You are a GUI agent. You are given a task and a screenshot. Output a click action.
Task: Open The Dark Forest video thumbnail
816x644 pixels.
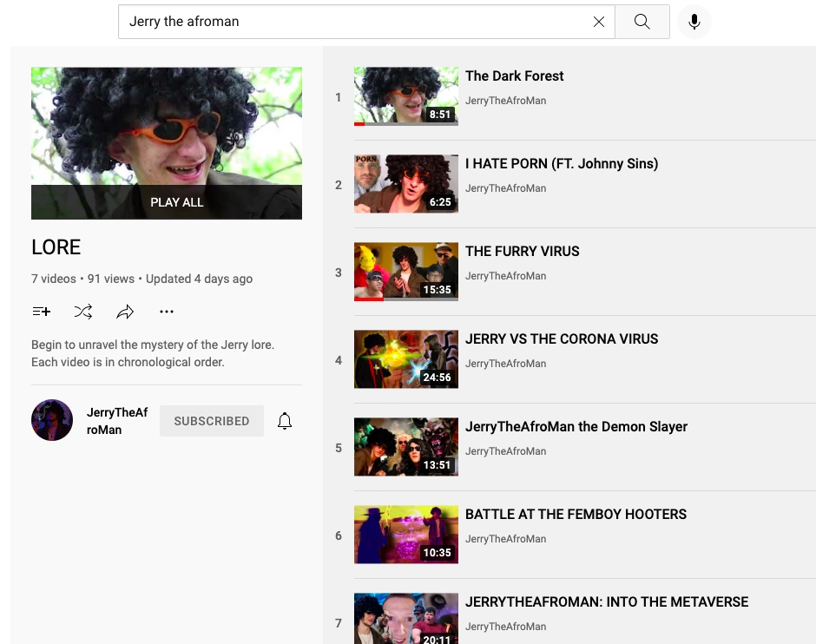pos(406,96)
